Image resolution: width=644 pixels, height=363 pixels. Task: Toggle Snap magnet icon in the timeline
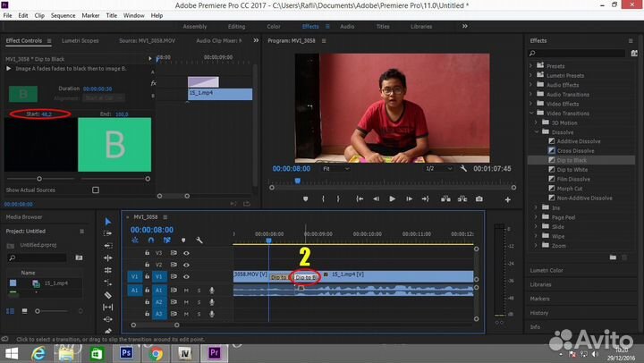(150, 240)
